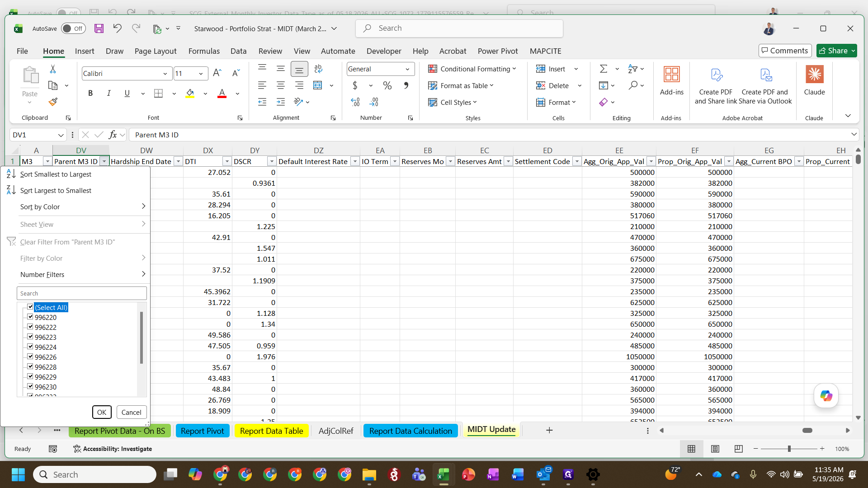Uncheck the 996222 filter value
This screenshot has height=488, width=868.
pos(30,327)
